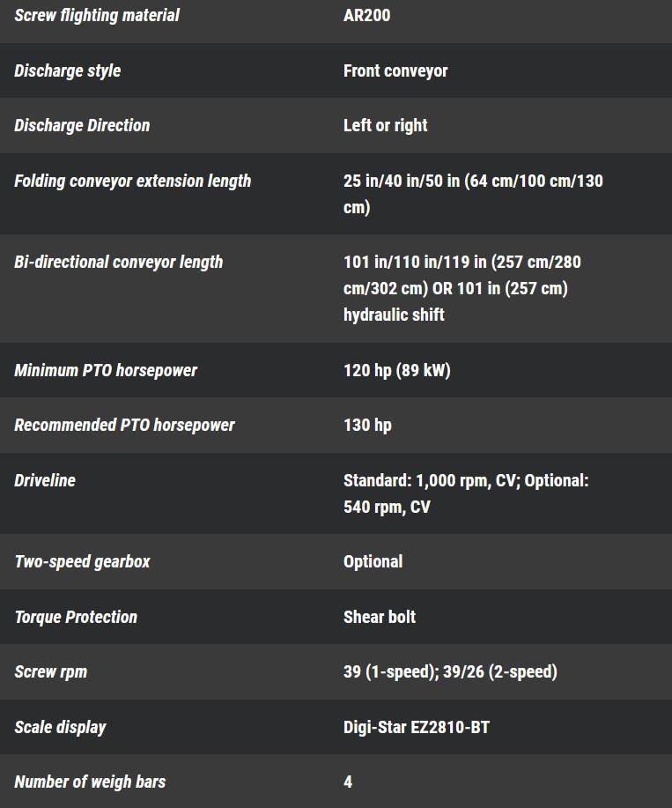Click the Shear bolt value
Image resolution: width=672 pixels, height=808 pixels.
(x=380, y=616)
